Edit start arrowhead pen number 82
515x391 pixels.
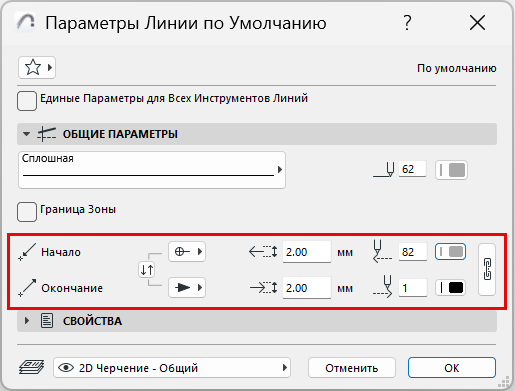(x=413, y=252)
